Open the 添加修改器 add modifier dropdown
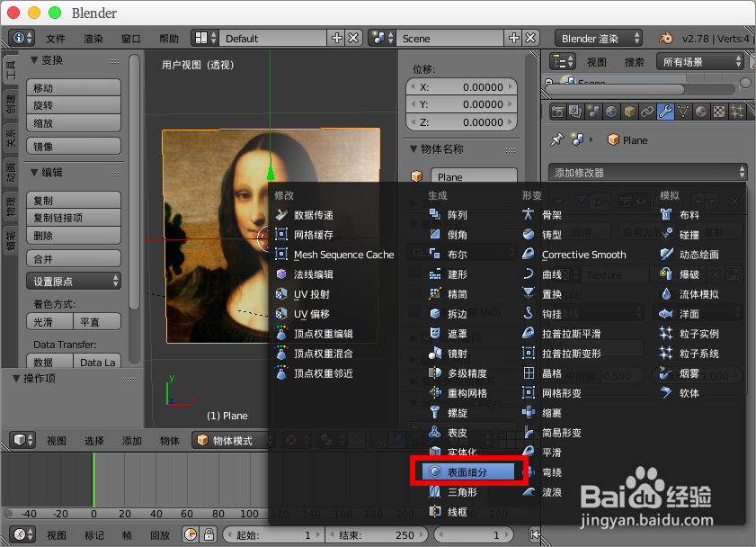Viewport: 756px width, 547px height. [x=647, y=172]
